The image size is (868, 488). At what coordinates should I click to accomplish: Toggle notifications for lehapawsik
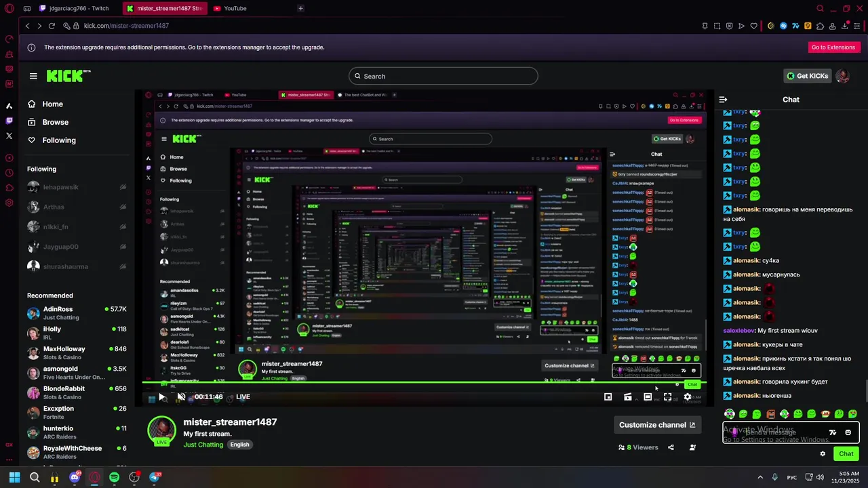click(123, 187)
